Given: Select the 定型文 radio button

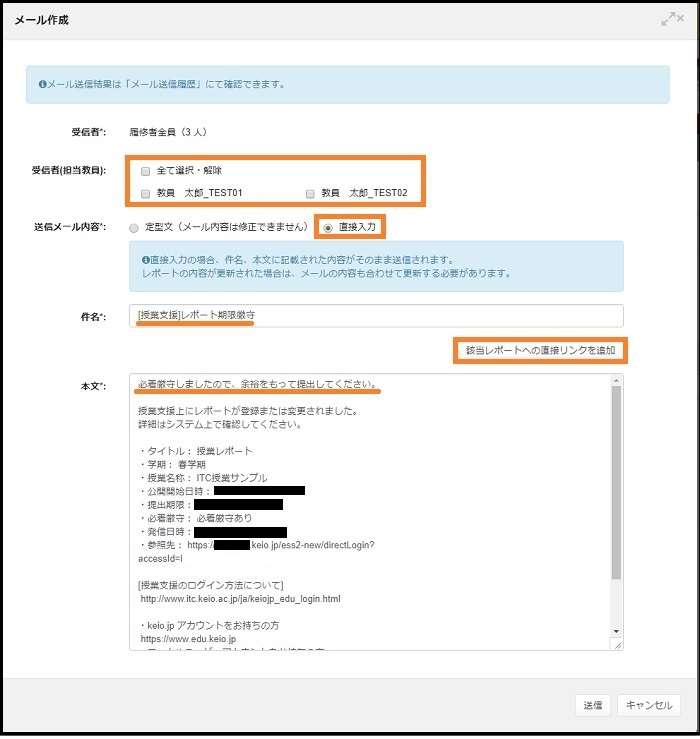Looking at the screenshot, I should tap(135, 227).
